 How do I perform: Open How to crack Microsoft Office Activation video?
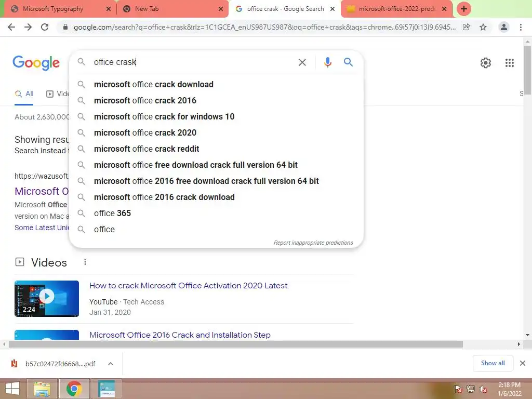pos(188,286)
